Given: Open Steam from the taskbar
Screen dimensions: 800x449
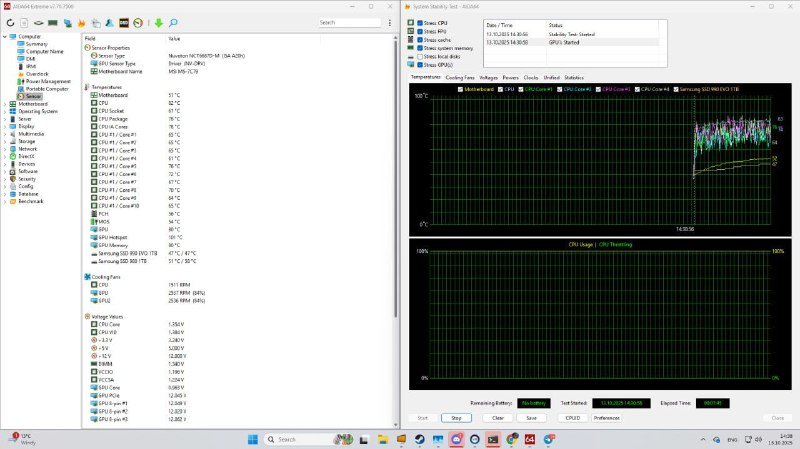Looking at the screenshot, I should tap(419, 439).
